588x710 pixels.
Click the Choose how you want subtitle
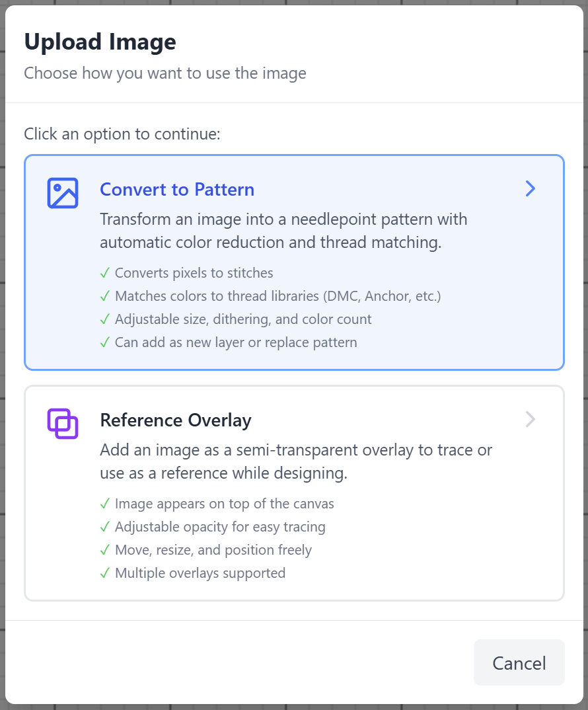click(x=165, y=73)
